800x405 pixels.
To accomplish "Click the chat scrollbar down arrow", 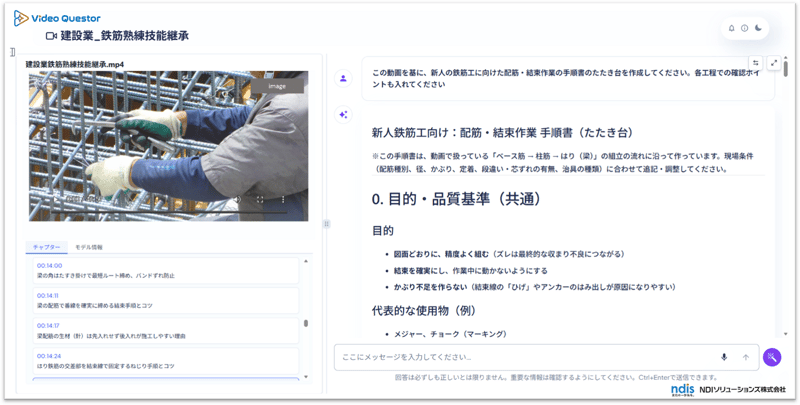I will point(785,334).
